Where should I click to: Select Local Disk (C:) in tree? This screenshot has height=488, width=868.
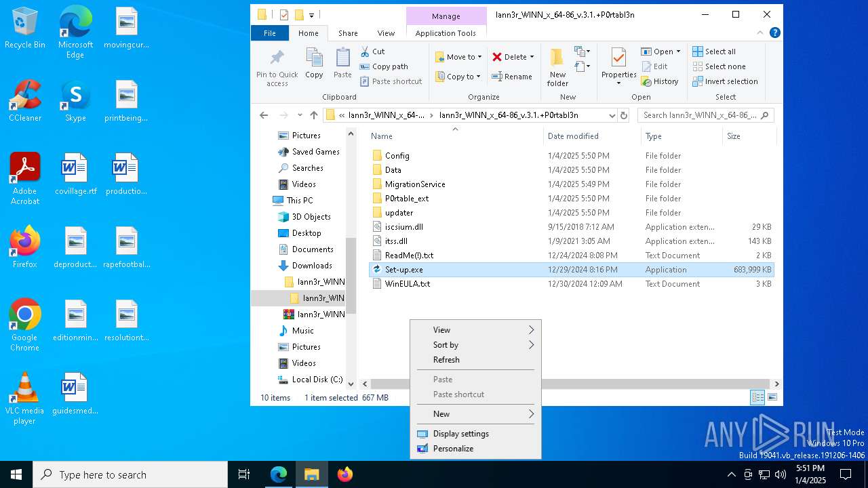[x=317, y=380]
